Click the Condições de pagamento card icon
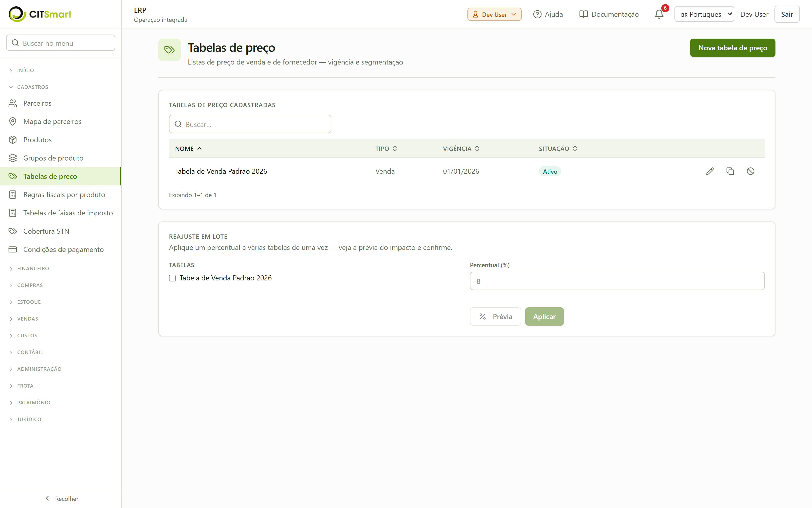Image resolution: width=812 pixels, height=508 pixels. (x=13, y=249)
